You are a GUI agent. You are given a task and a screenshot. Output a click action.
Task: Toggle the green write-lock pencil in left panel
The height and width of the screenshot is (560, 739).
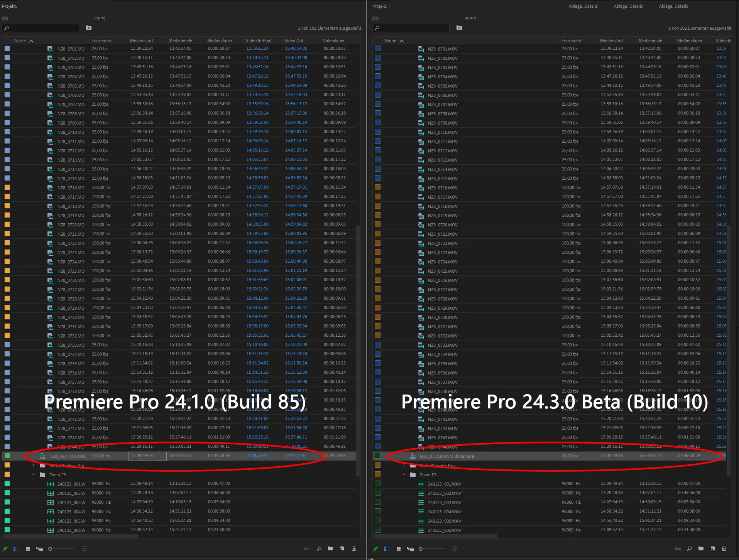[x=5, y=549]
